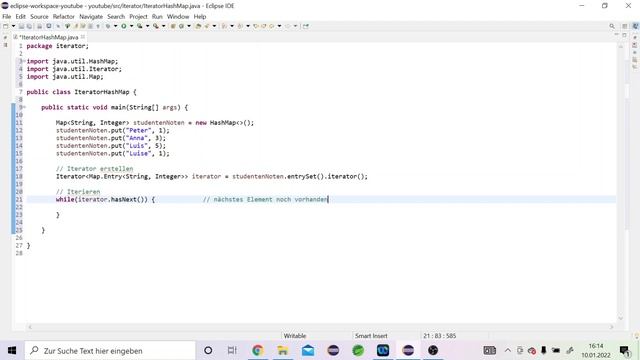Open the dropdown beside the Debug icon
Image resolution: width=640 pixels, height=360 pixels.
tap(116, 26)
